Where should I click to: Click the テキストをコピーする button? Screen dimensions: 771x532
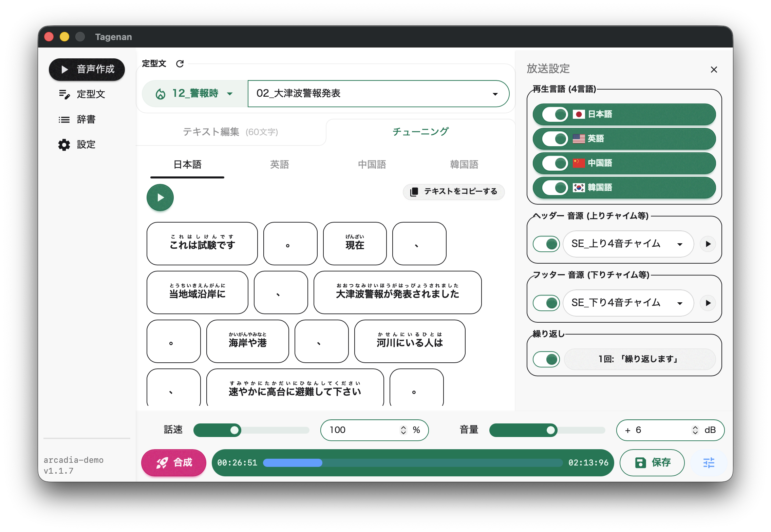coord(454,192)
